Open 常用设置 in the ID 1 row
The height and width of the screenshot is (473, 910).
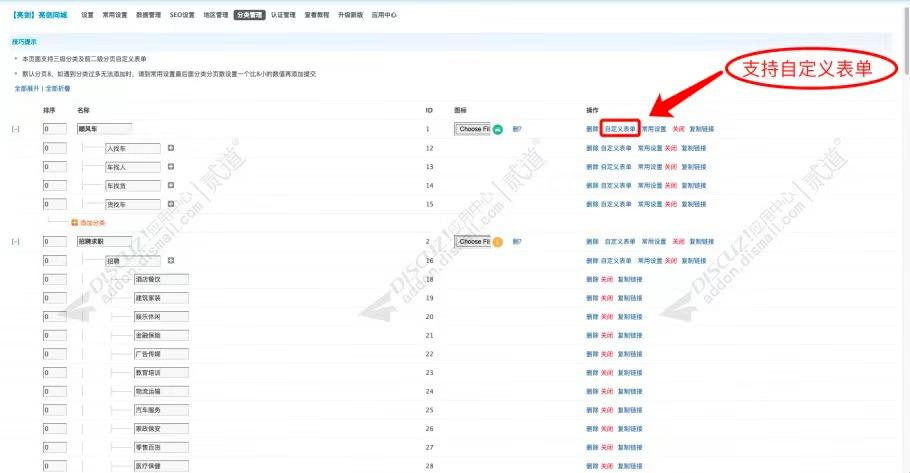654,129
